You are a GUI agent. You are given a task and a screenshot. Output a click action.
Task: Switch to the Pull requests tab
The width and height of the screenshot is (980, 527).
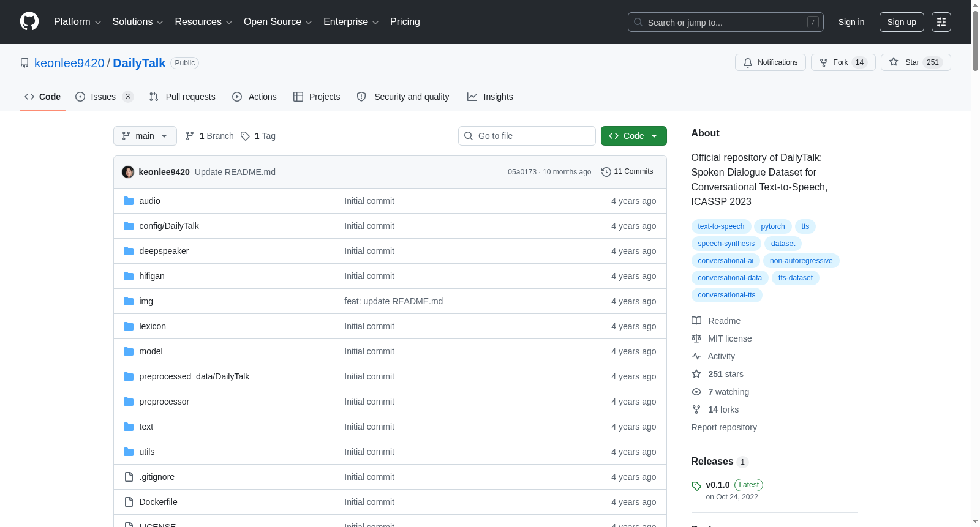[x=183, y=97]
